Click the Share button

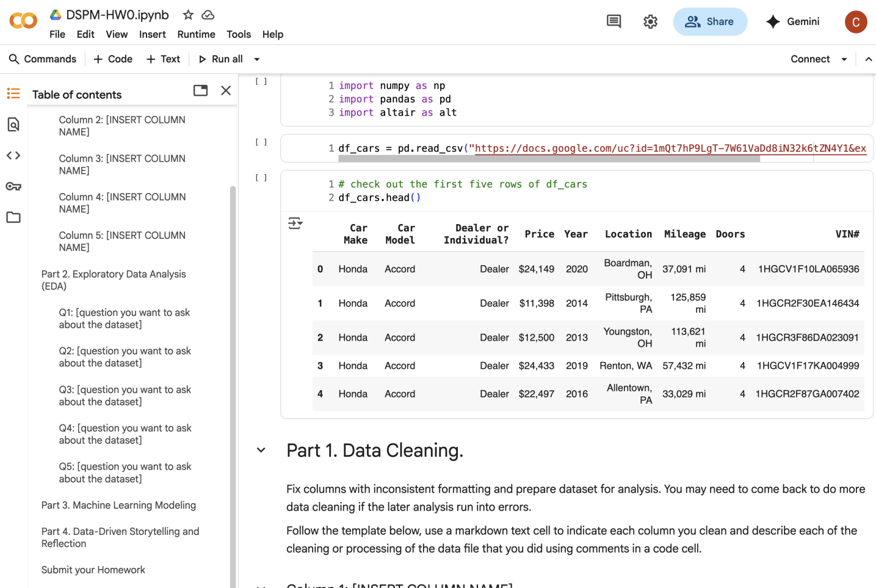pos(709,22)
